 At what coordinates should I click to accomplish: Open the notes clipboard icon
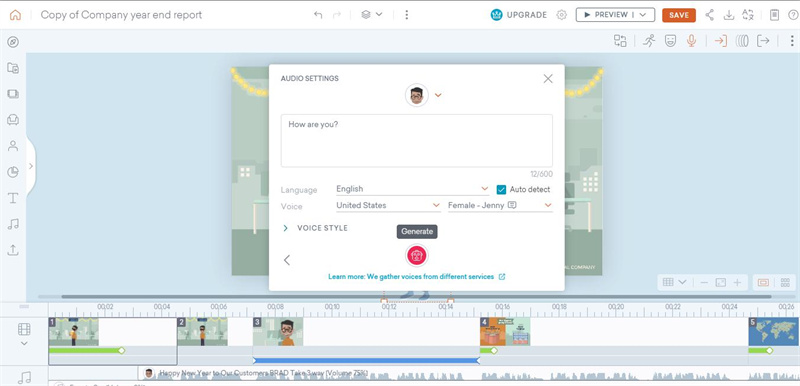pos(774,15)
